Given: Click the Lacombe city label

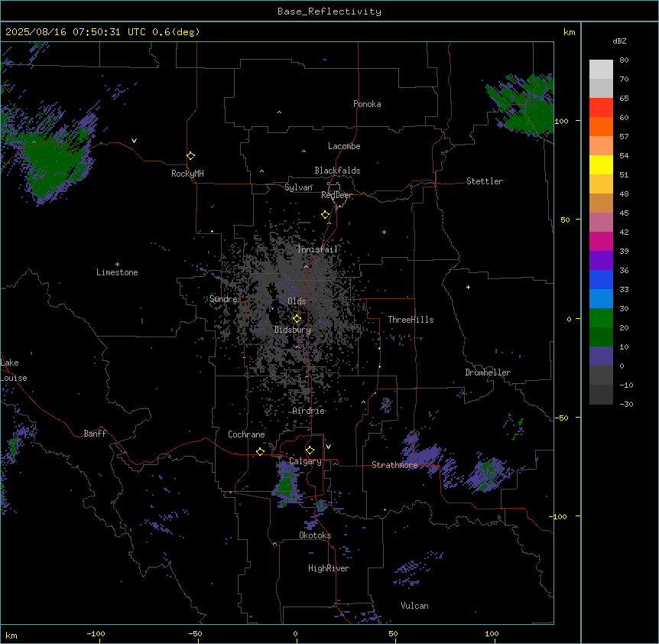Looking at the screenshot, I should [x=344, y=146].
